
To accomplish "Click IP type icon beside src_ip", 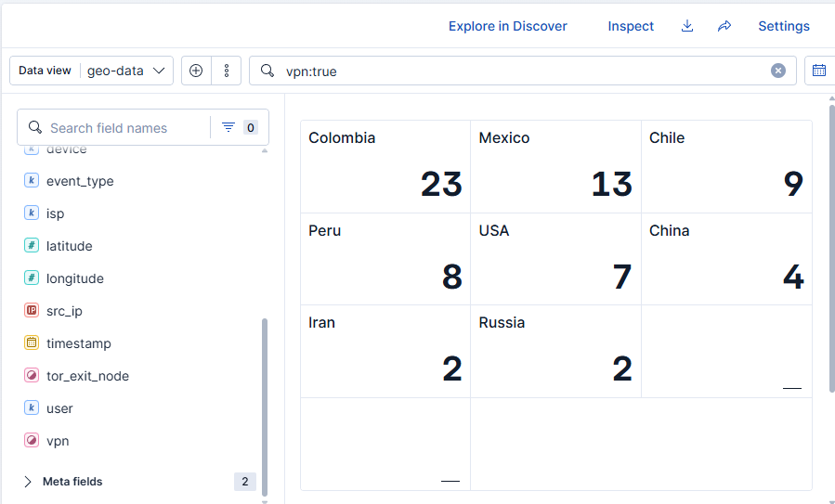I will pos(32,310).
